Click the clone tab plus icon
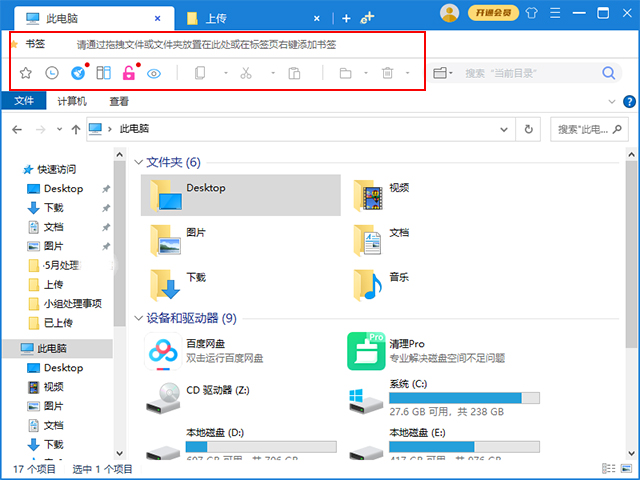The width and height of the screenshot is (640, 480). coord(367,18)
